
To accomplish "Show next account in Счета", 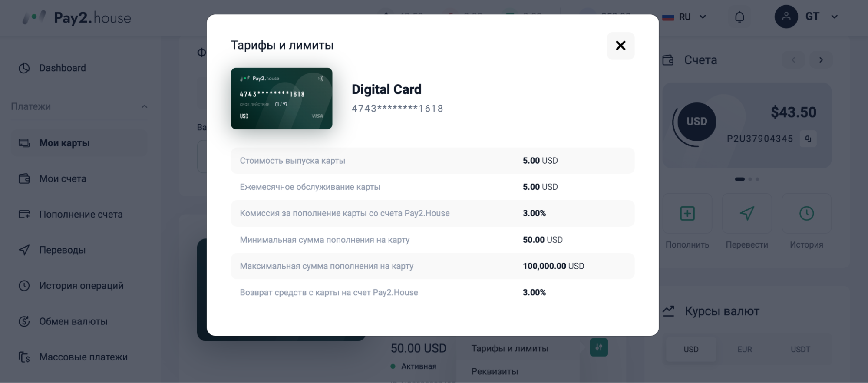I will [x=821, y=60].
